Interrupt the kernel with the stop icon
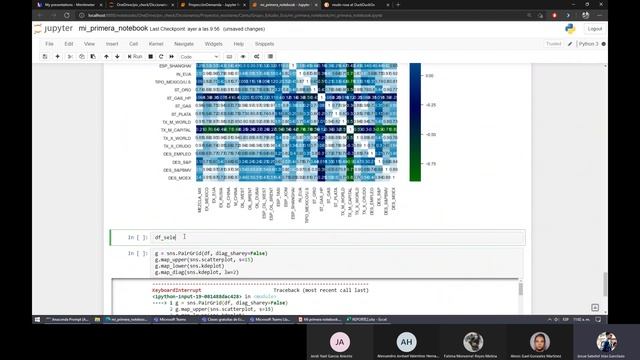This screenshot has width=640, height=360. pos(151,57)
